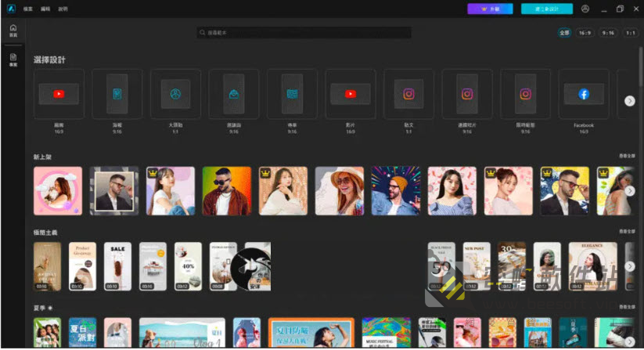
Task: Open template of woman in blue blouse
Action: 452,190
